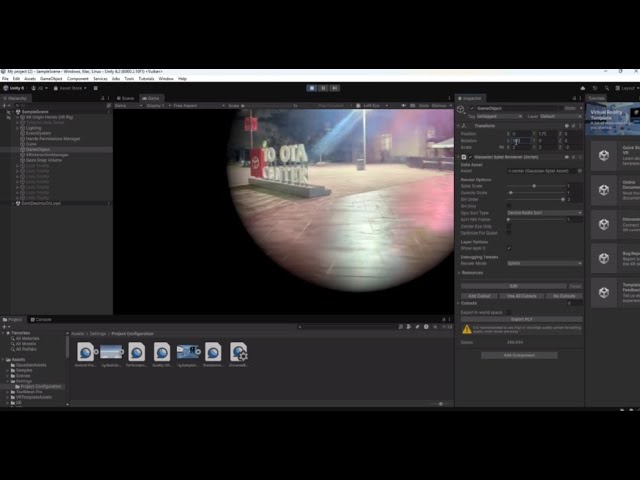The width and height of the screenshot is (640, 480).
Task: Click the Inspector lock icon
Action: [574, 98]
